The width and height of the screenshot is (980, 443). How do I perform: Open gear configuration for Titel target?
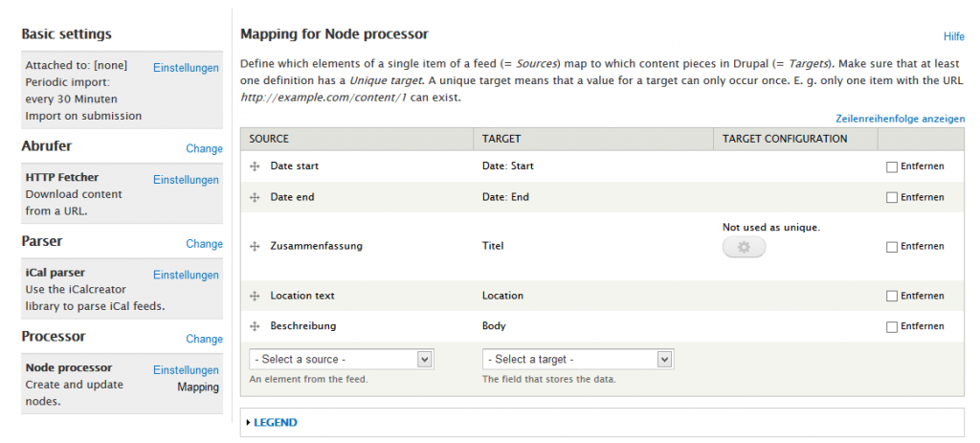tap(744, 247)
